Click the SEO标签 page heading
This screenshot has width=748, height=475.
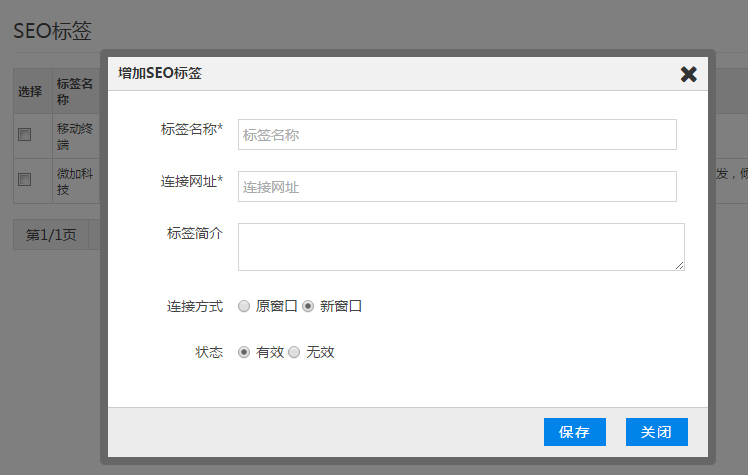point(52,30)
